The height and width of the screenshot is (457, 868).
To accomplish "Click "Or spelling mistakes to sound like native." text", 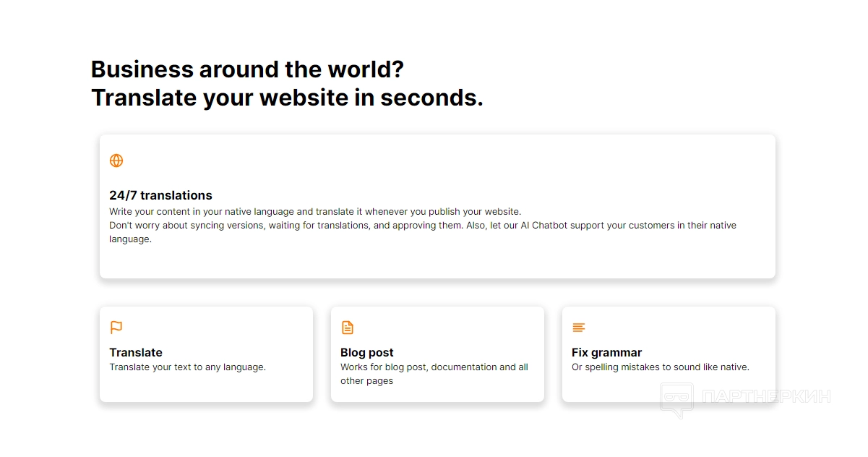I will click(660, 367).
